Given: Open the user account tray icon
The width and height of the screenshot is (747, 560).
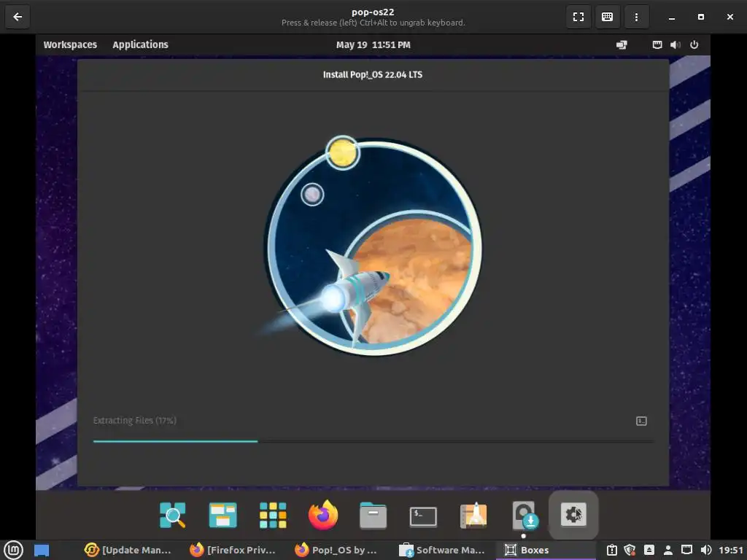Looking at the screenshot, I should tap(668, 550).
